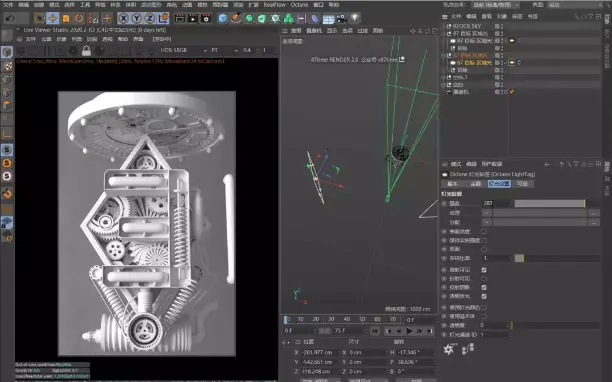
Task: Click the undo arrow icon
Action: (x=11, y=18)
